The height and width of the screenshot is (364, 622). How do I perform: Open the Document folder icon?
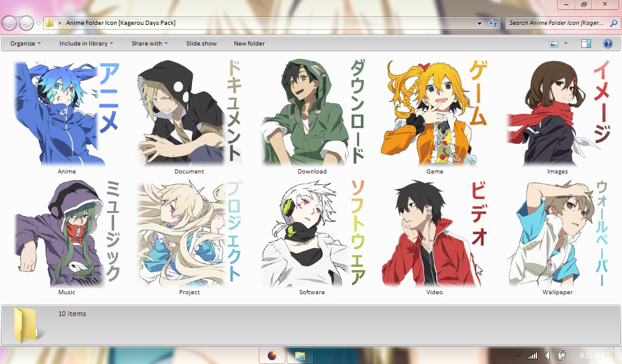click(x=190, y=113)
